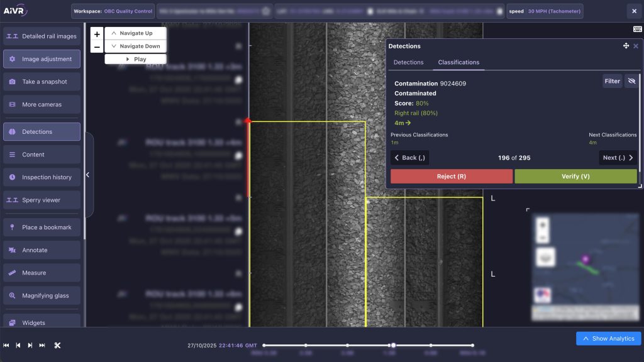Navigate Up along the track
The height and width of the screenshot is (362, 644).
136,33
